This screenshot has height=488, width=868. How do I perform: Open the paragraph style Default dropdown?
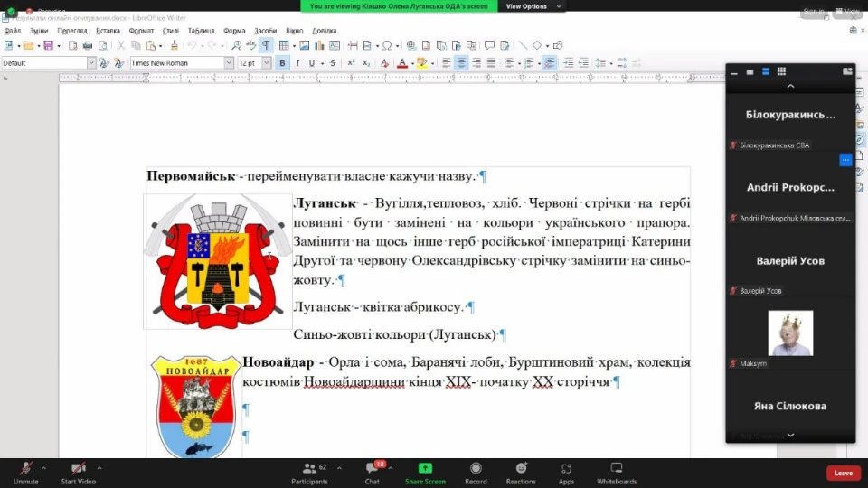coord(91,63)
